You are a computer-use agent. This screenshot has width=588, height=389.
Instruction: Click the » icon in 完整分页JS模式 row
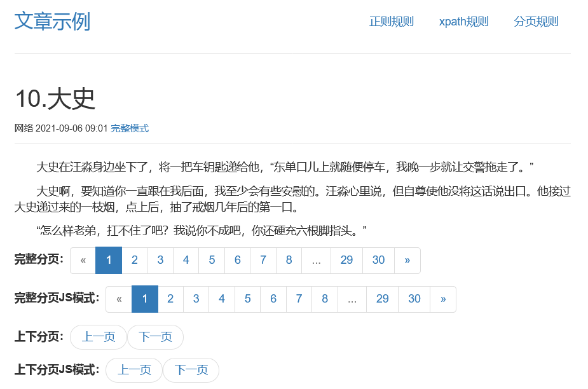[x=443, y=299]
